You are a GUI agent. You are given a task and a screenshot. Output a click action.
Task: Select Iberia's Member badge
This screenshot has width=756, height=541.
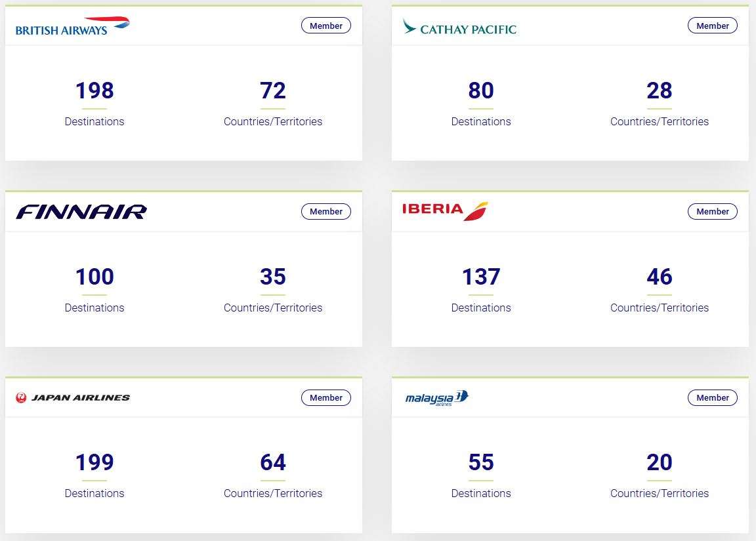[x=713, y=212]
